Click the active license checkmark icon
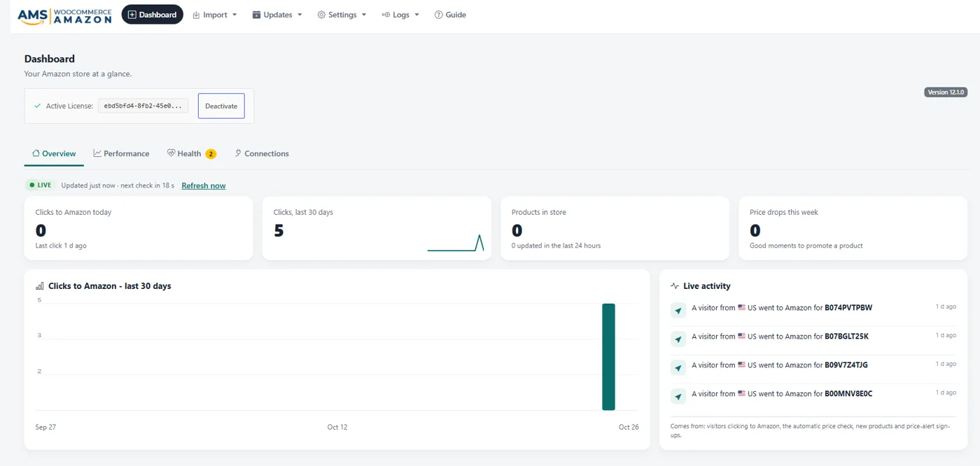Viewport: 980px width, 466px height. tap(38, 106)
